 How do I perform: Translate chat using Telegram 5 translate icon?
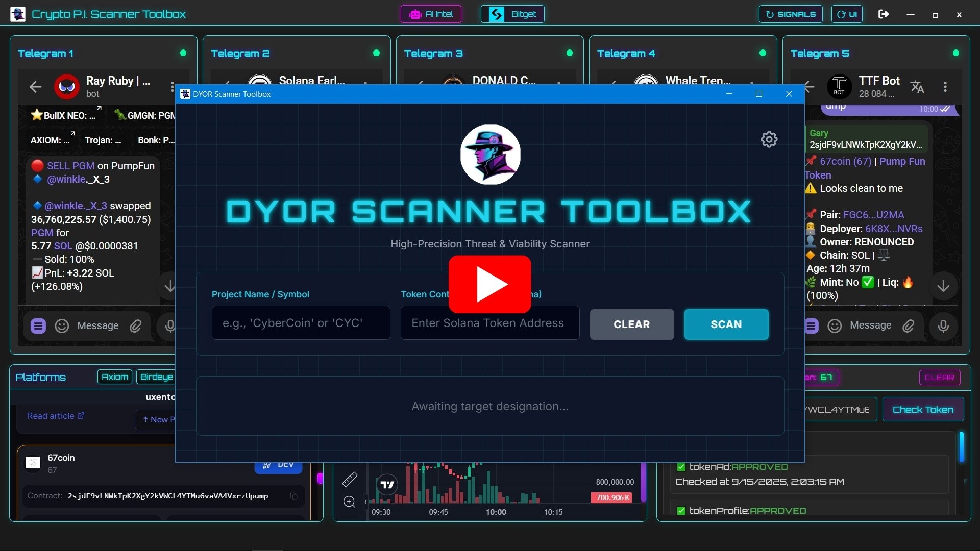(x=917, y=87)
